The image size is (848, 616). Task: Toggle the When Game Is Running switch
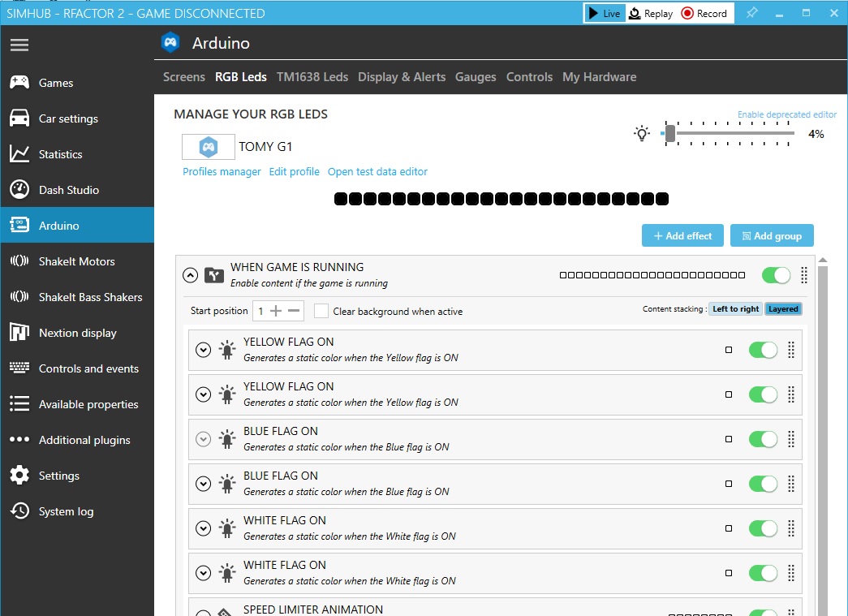(x=776, y=275)
